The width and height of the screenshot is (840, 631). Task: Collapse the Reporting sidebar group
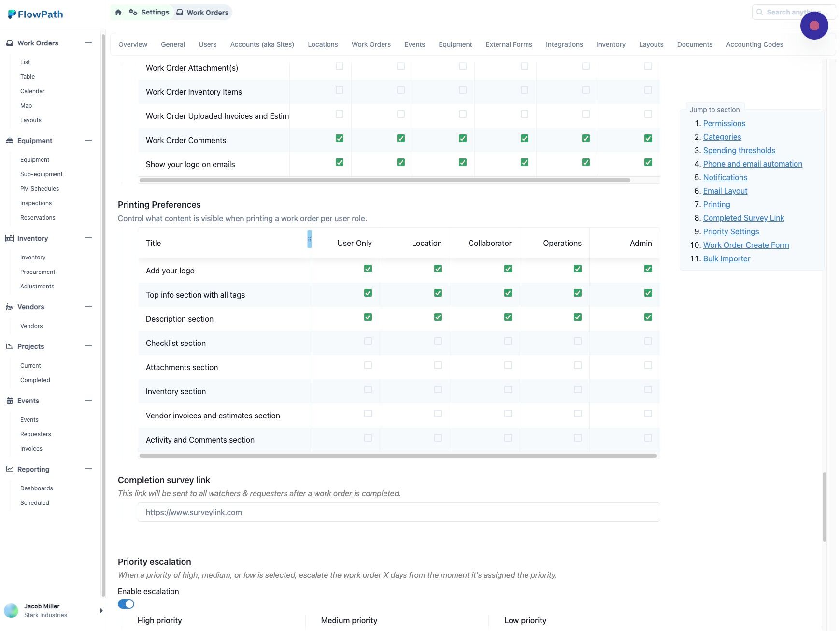(88, 469)
